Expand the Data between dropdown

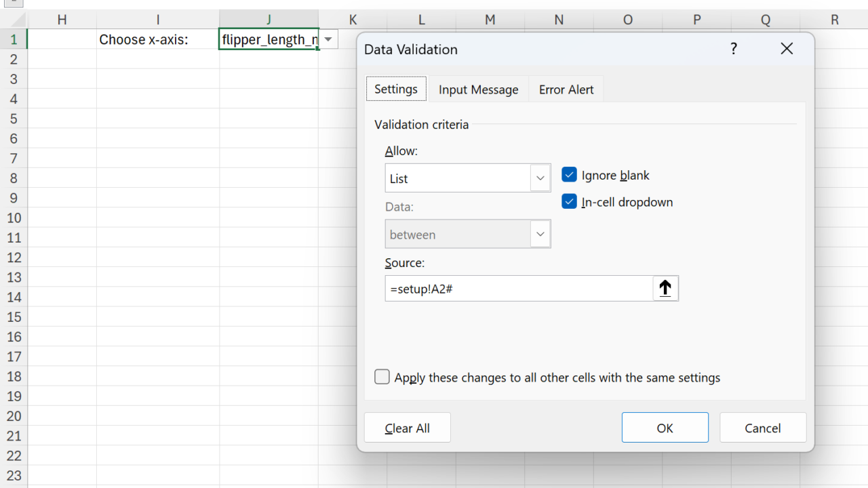pyautogui.click(x=540, y=235)
